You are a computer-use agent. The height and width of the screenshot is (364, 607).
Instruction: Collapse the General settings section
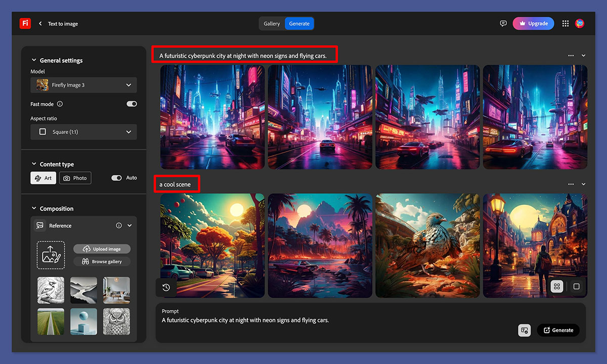[x=34, y=60]
